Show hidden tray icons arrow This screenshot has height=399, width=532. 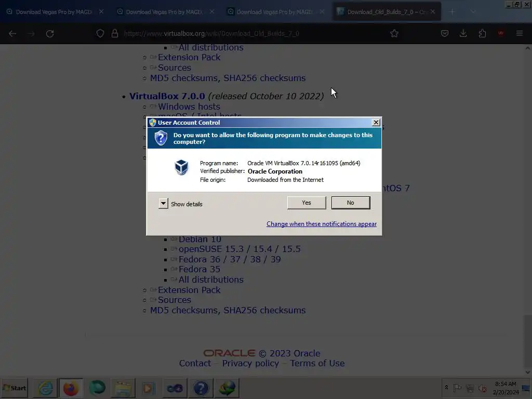pos(446,388)
